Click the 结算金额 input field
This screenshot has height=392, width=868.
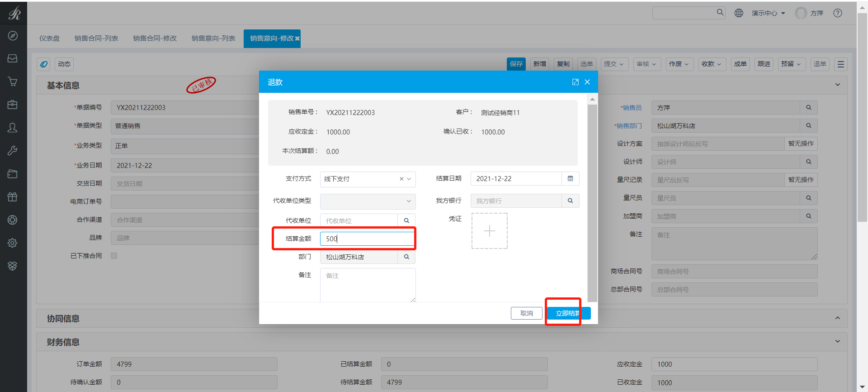(368, 239)
